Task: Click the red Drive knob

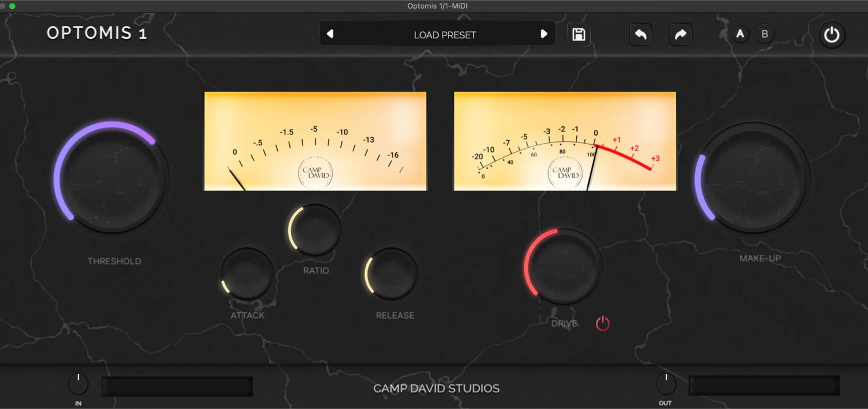Action: (564, 267)
